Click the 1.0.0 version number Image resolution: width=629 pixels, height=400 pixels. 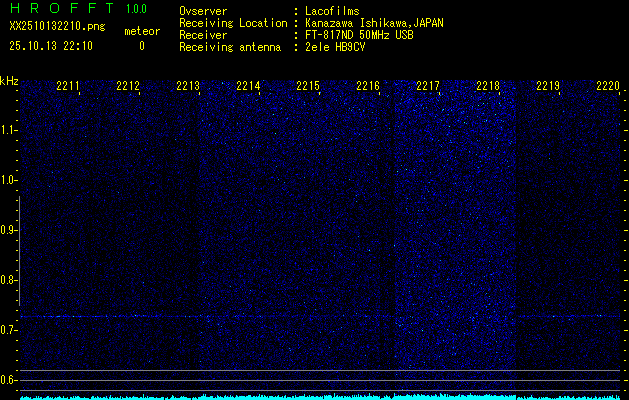coord(136,9)
